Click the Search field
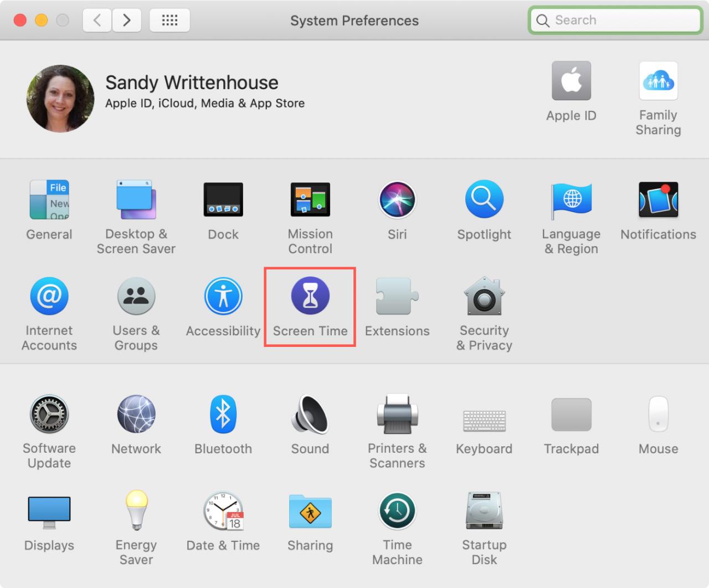709x588 pixels. [615, 21]
